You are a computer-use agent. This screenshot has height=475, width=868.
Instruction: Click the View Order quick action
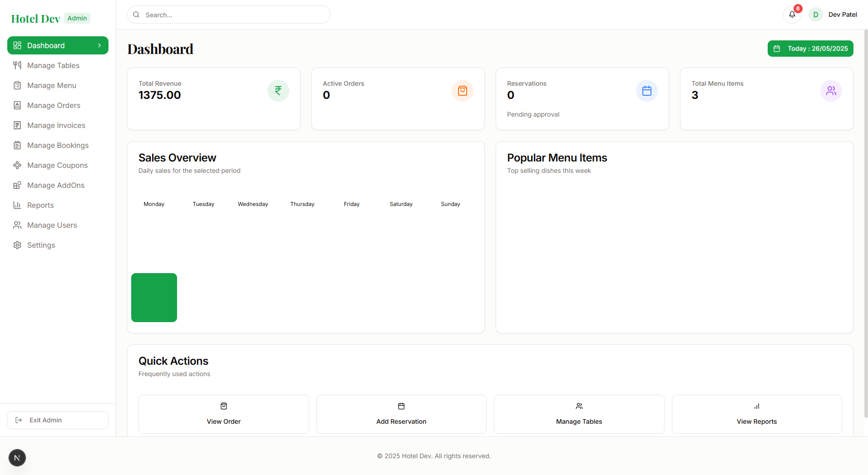click(x=223, y=414)
